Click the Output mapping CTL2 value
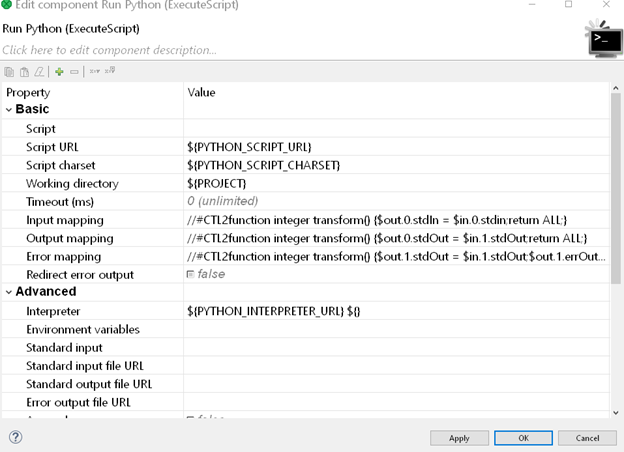 point(387,238)
